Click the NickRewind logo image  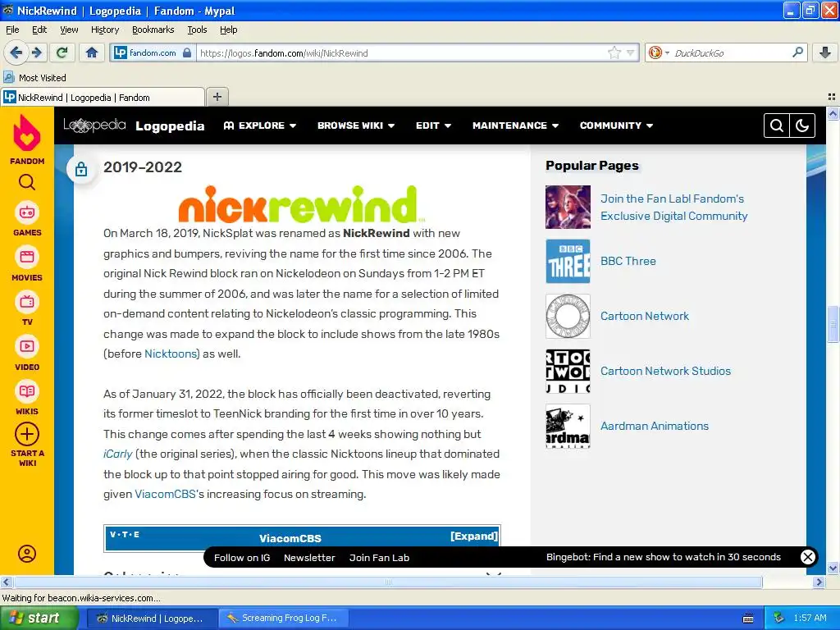point(301,203)
